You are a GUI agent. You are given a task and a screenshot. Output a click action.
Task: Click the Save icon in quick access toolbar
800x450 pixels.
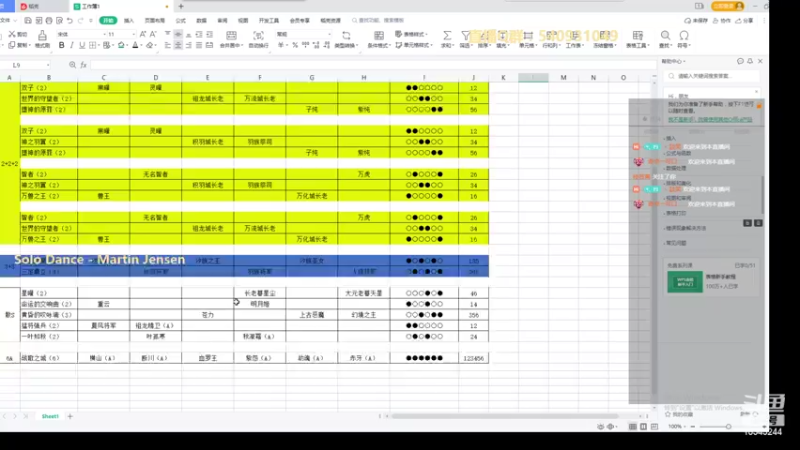tap(28, 20)
